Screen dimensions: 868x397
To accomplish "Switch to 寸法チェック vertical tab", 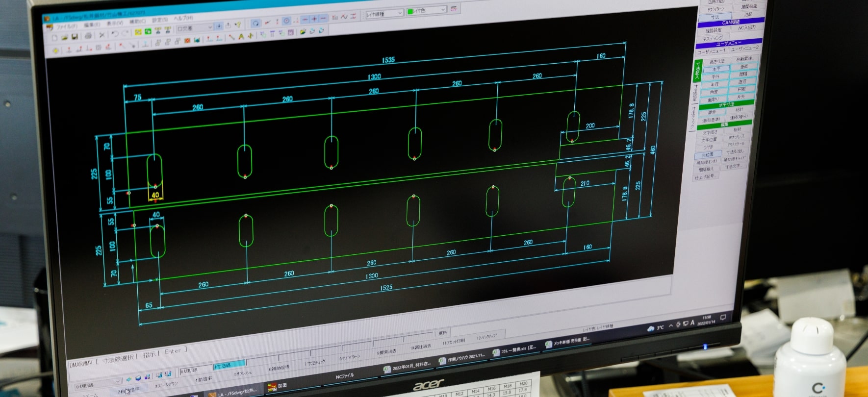I will click(693, 118).
